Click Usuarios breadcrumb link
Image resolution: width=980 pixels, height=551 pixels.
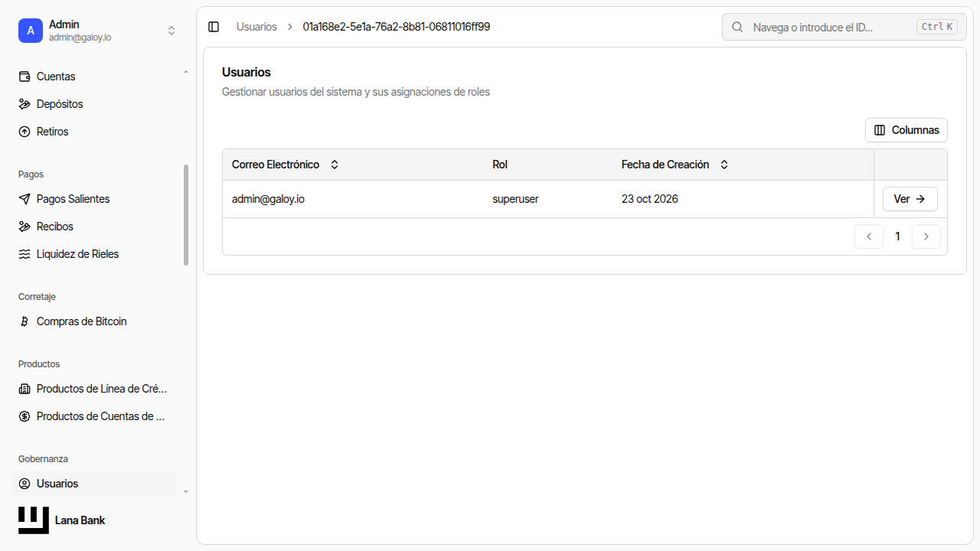click(256, 27)
